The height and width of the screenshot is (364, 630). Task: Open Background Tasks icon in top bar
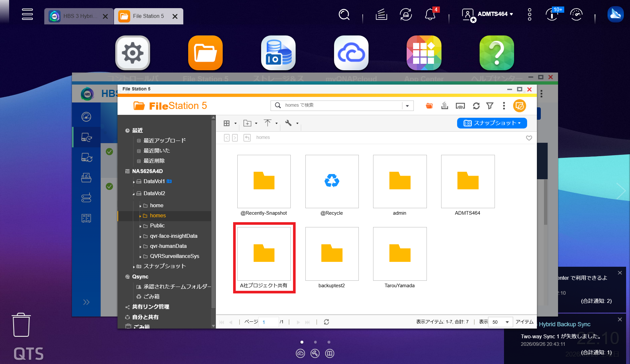pos(381,15)
